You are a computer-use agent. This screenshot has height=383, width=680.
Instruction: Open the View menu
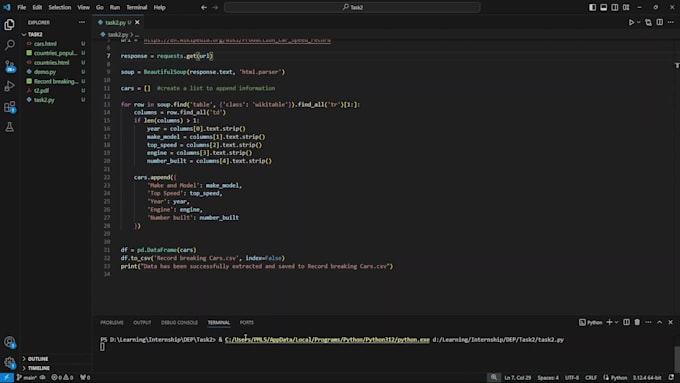tap(83, 7)
